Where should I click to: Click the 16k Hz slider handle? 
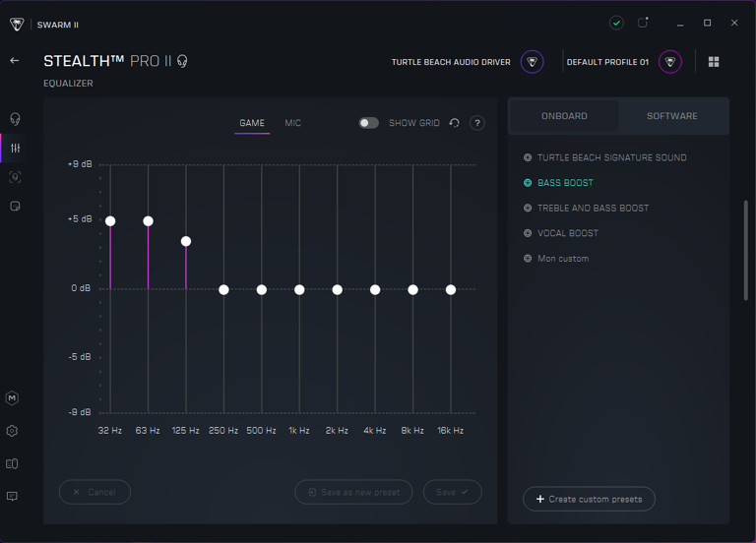coord(451,289)
